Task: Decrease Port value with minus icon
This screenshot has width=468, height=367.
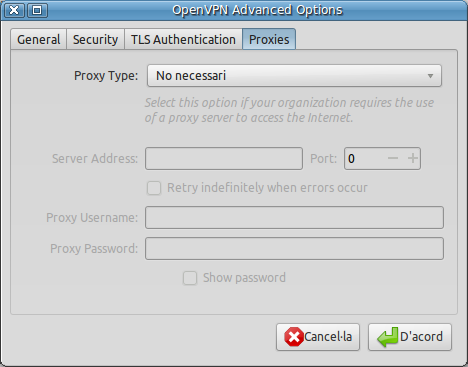Action: point(393,158)
